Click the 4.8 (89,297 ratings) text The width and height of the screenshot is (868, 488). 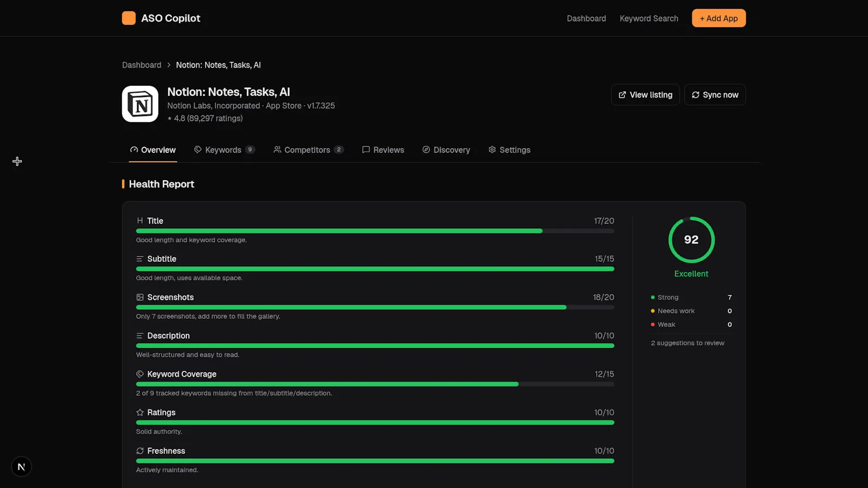(x=205, y=118)
